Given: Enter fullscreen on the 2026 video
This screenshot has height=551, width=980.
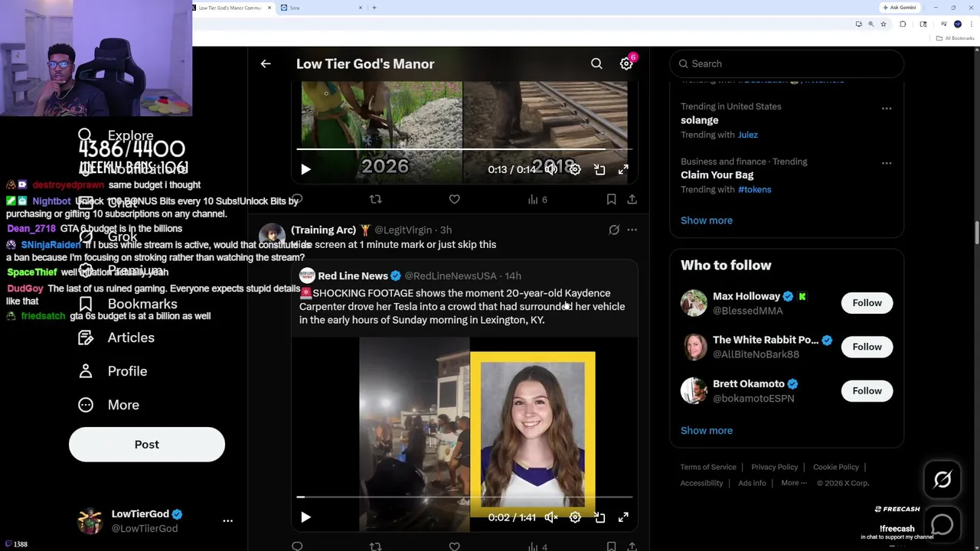Looking at the screenshot, I should tap(623, 170).
